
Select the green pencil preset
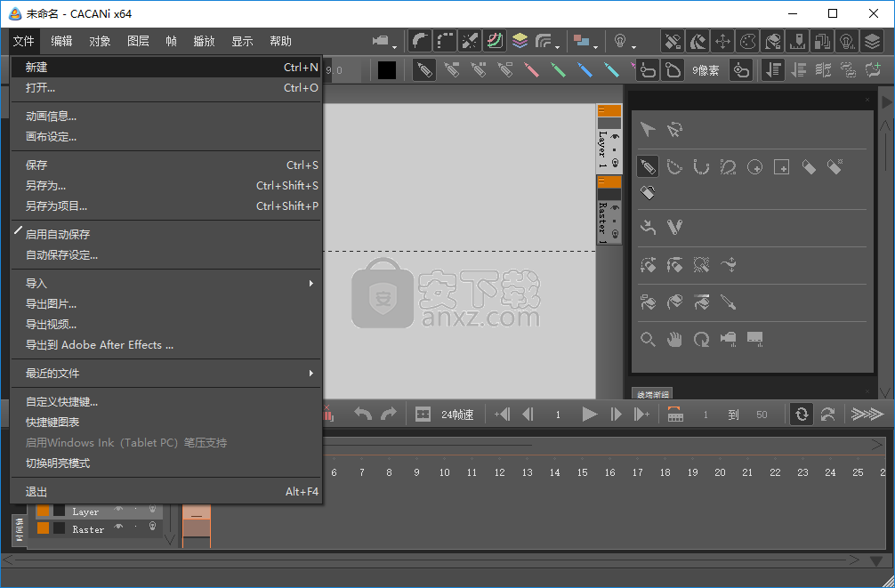point(558,69)
